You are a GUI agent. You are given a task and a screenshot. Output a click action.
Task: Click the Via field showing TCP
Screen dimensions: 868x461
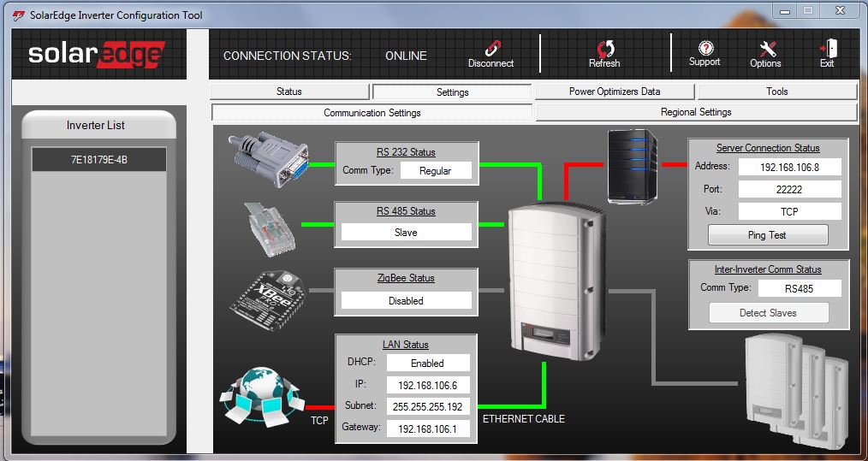(789, 211)
